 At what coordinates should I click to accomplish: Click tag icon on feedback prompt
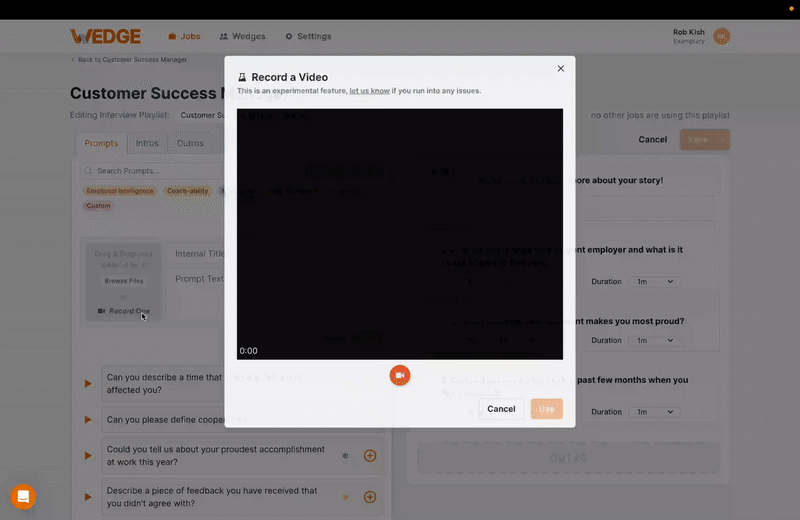coord(345,497)
